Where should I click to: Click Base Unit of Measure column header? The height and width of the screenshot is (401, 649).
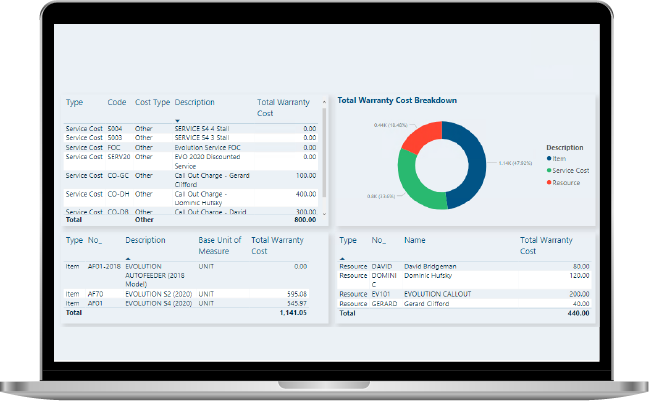220,245
